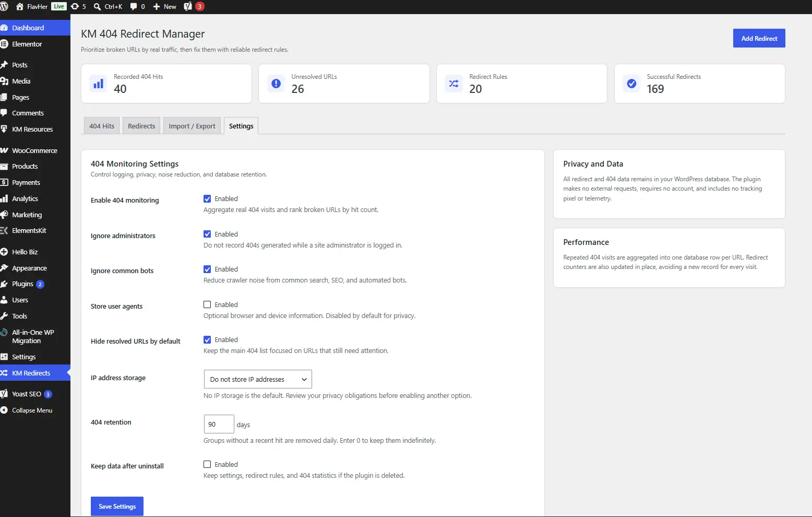Enable the Store user agents checkbox

[x=207, y=304]
